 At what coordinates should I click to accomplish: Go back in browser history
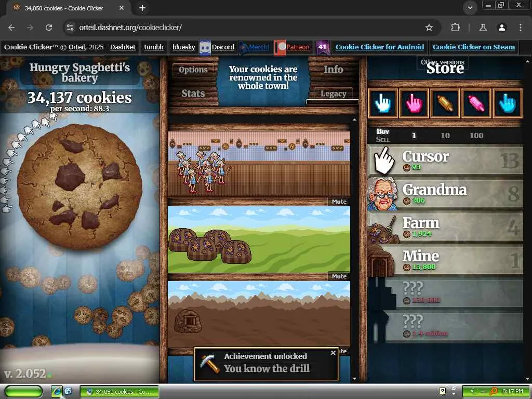[x=11, y=28]
